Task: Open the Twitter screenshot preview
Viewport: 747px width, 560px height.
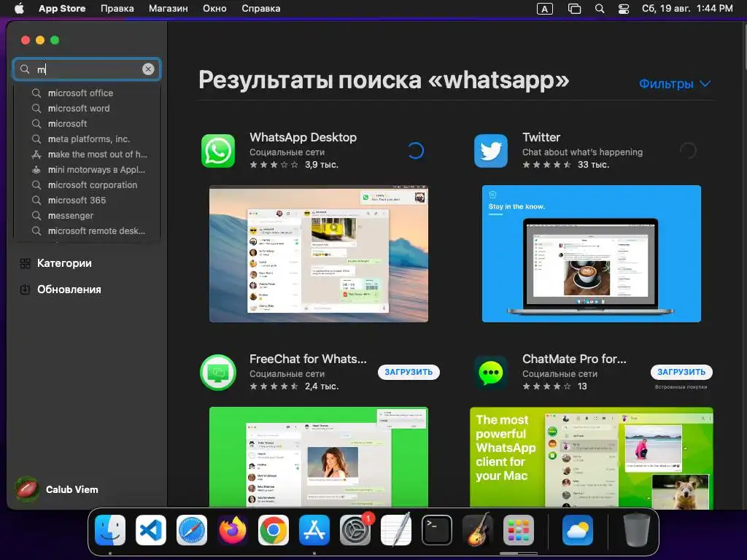Action: click(591, 254)
